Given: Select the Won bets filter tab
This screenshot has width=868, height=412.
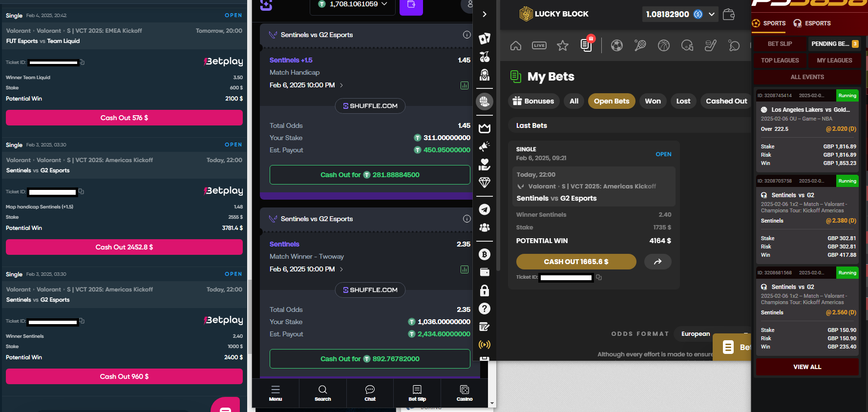Looking at the screenshot, I should click(x=653, y=101).
